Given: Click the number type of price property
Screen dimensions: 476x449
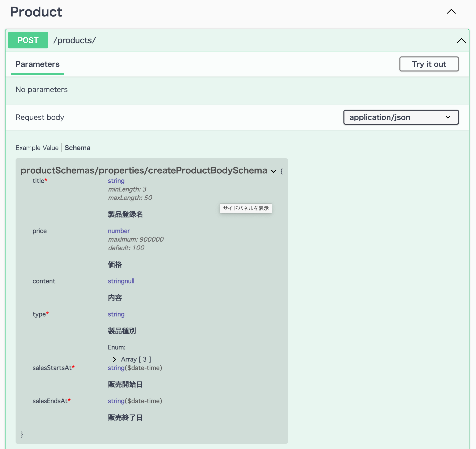Looking at the screenshot, I should point(119,231).
